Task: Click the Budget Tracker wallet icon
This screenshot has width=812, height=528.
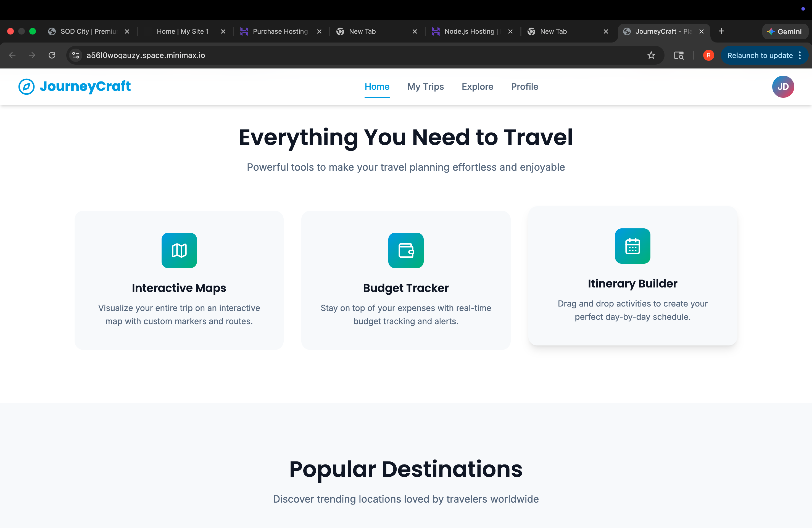Action: [406, 250]
